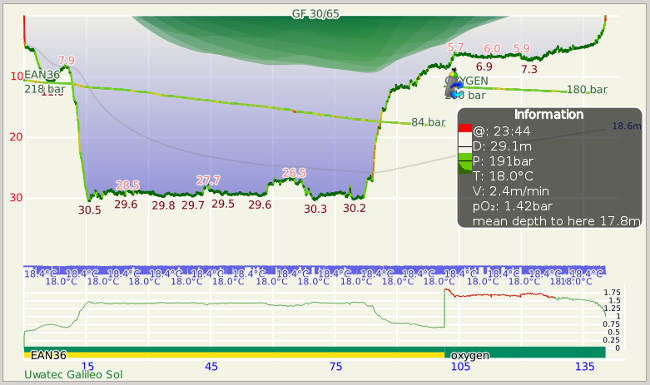Click the oxygen gas-switch tank icon
Screen dimensions: 650x385
tap(453, 84)
